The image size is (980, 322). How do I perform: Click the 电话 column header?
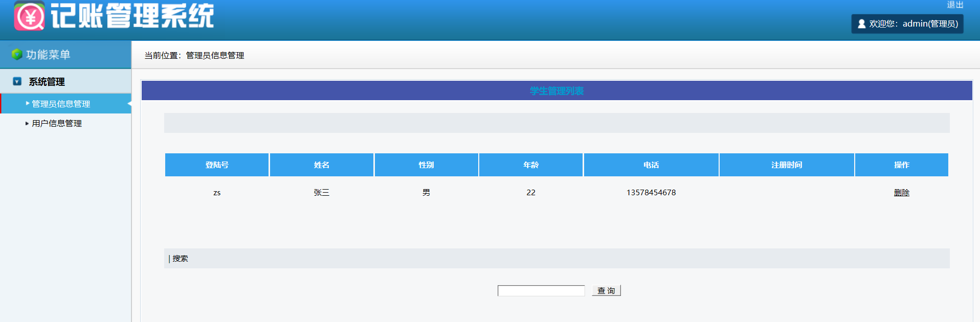651,165
